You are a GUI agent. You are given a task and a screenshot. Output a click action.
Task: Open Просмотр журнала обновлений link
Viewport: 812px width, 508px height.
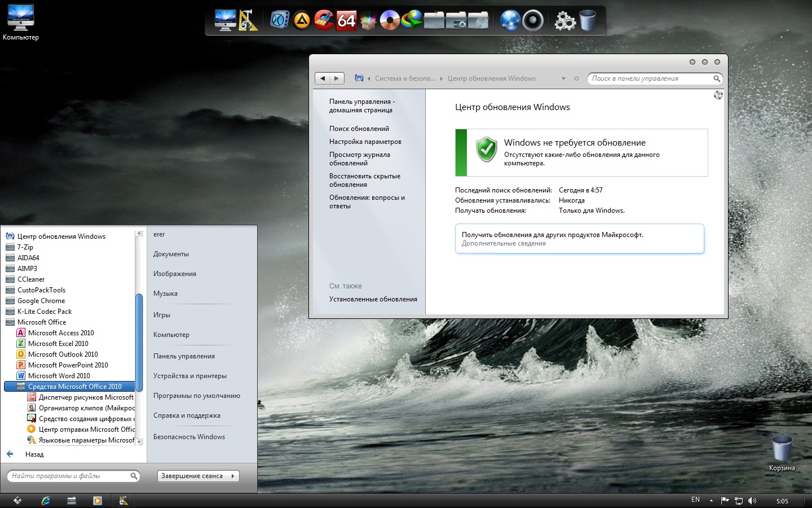360,159
